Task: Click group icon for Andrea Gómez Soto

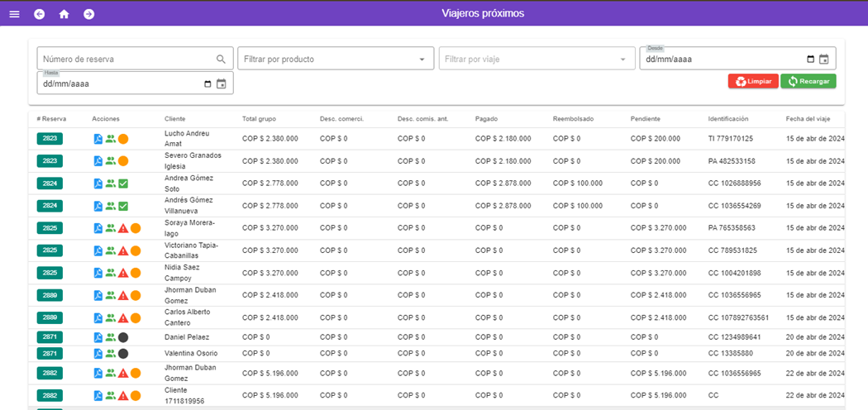Action: tap(110, 184)
